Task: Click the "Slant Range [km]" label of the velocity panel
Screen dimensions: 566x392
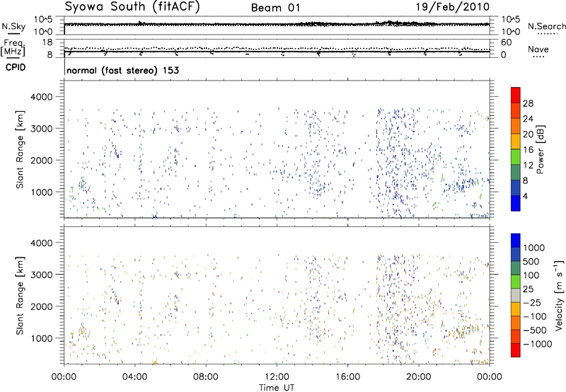Action: 20,296
